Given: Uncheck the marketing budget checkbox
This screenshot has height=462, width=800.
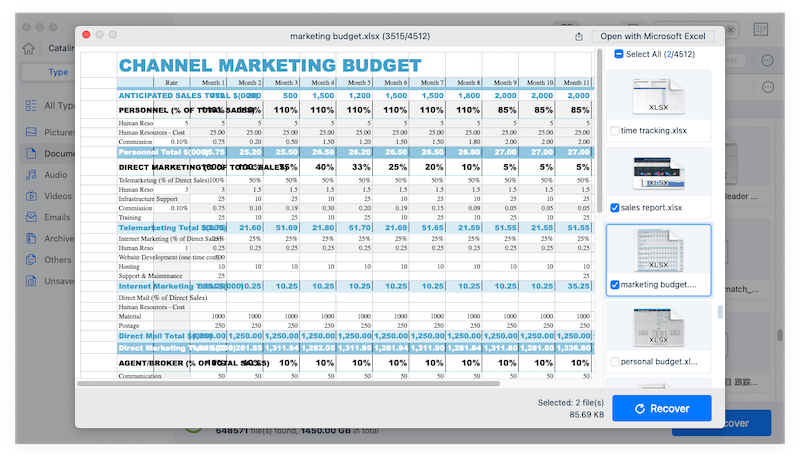Looking at the screenshot, I should coord(615,285).
